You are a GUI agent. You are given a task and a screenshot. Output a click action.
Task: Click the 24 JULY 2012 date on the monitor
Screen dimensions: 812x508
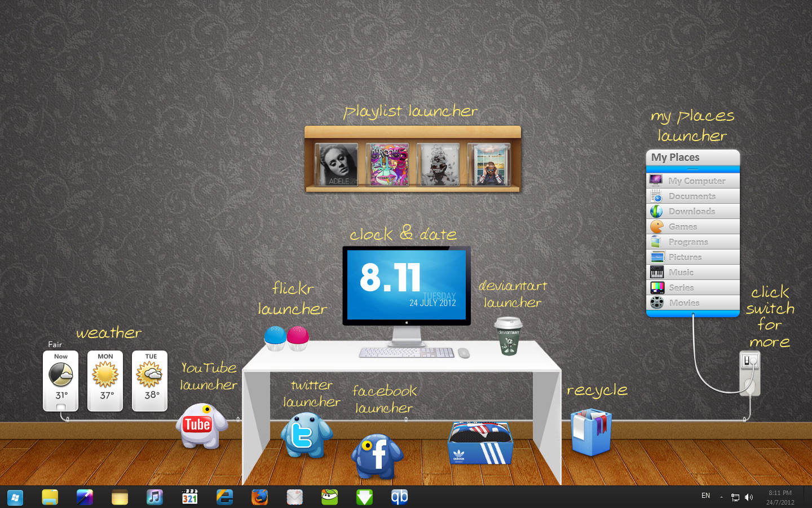(433, 303)
